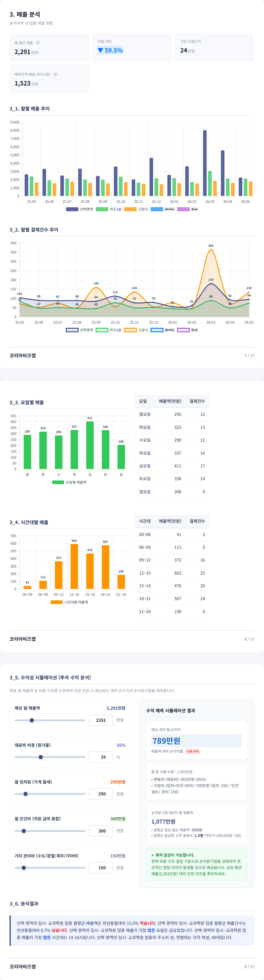Click the 18~21 bar labeled 587
This screenshot has height=980, width=264.
106,567
